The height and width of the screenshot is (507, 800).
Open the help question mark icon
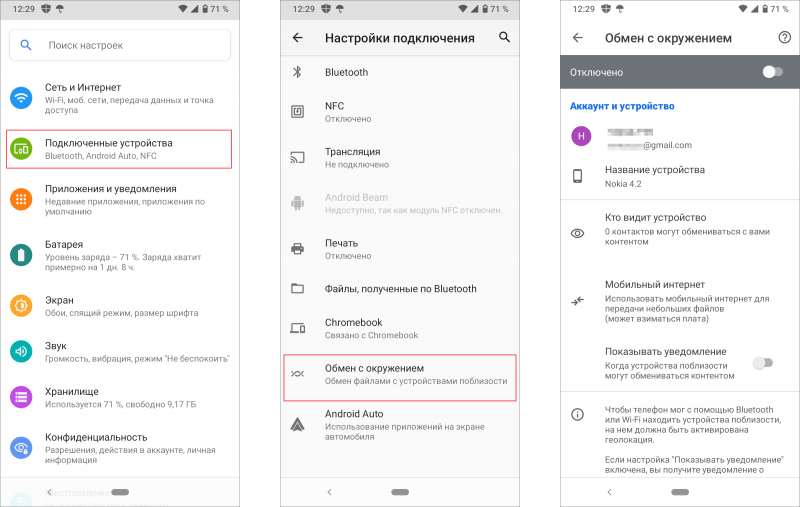click(x=784, y=37)
